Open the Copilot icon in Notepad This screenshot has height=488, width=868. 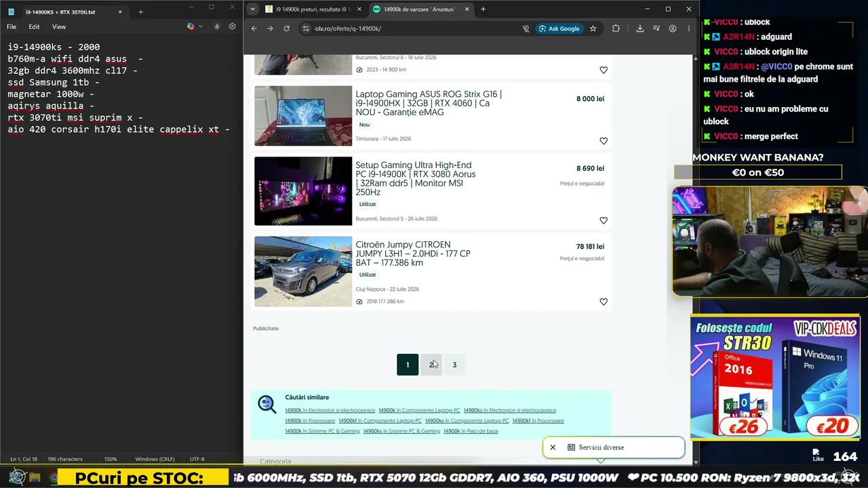(191, 26)
